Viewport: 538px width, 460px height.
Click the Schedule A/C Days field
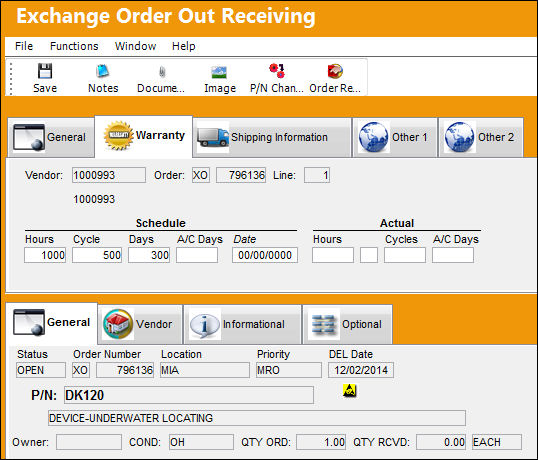197,255
